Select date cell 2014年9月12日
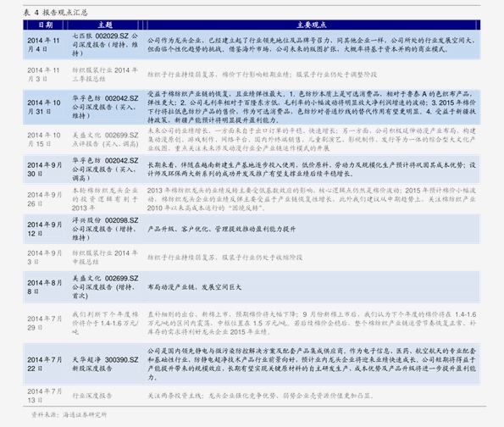Image resolution: width=504 pixels, height=427 pixels. tap(44, 229)
